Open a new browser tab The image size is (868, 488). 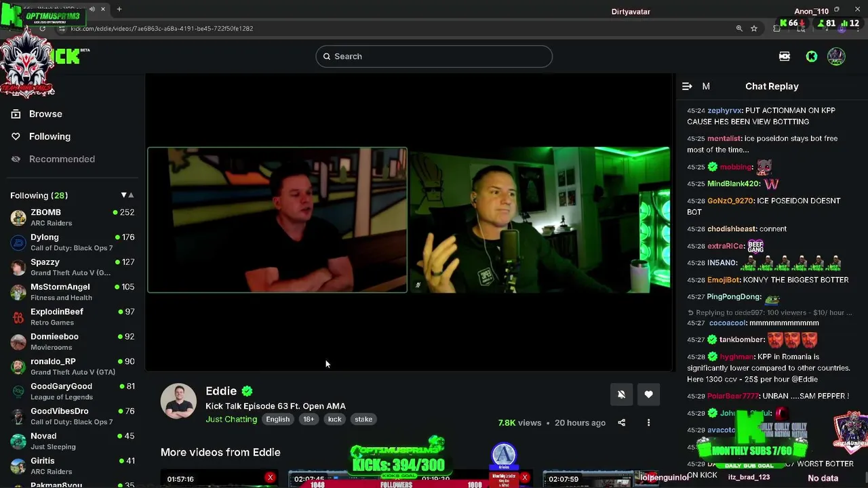(x=119, y=9)
